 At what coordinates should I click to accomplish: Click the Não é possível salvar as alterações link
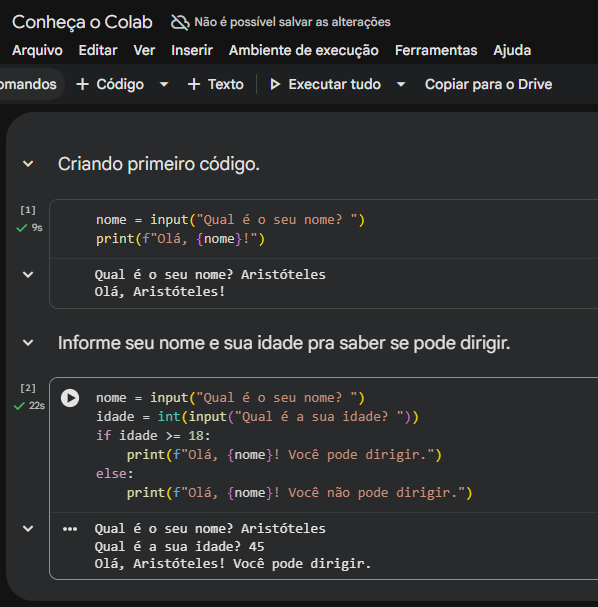pos(292,22)
